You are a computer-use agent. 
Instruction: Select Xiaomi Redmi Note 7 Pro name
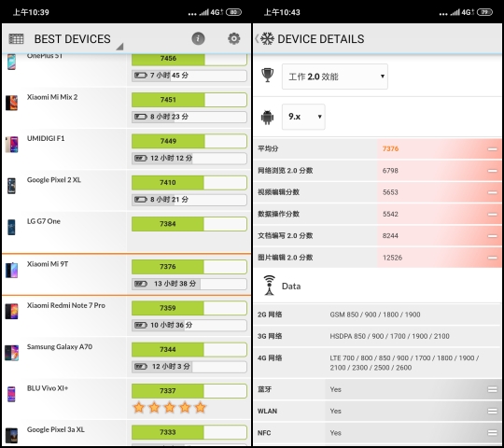66,305
